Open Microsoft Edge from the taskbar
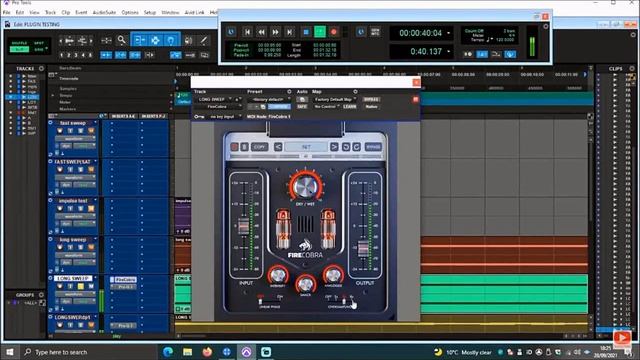The image size is (640, 360). tap(168, 352)
